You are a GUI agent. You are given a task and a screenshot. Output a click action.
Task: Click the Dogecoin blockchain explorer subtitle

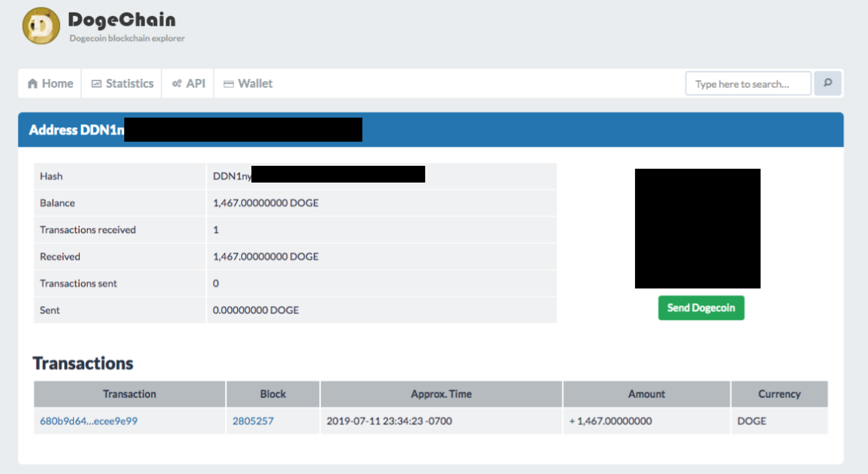(x=127, y=38)
